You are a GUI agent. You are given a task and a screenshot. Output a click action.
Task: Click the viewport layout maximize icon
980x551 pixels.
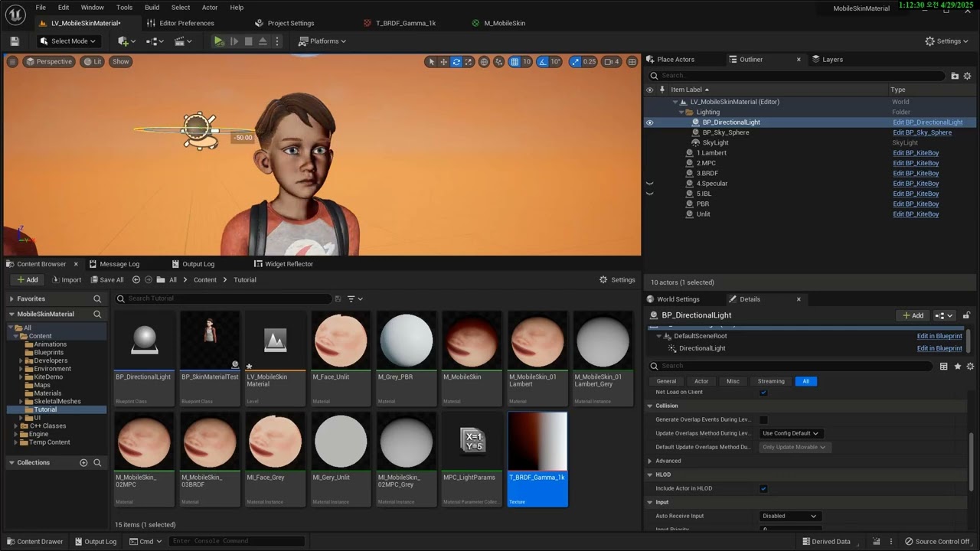[x=632, y=62]
